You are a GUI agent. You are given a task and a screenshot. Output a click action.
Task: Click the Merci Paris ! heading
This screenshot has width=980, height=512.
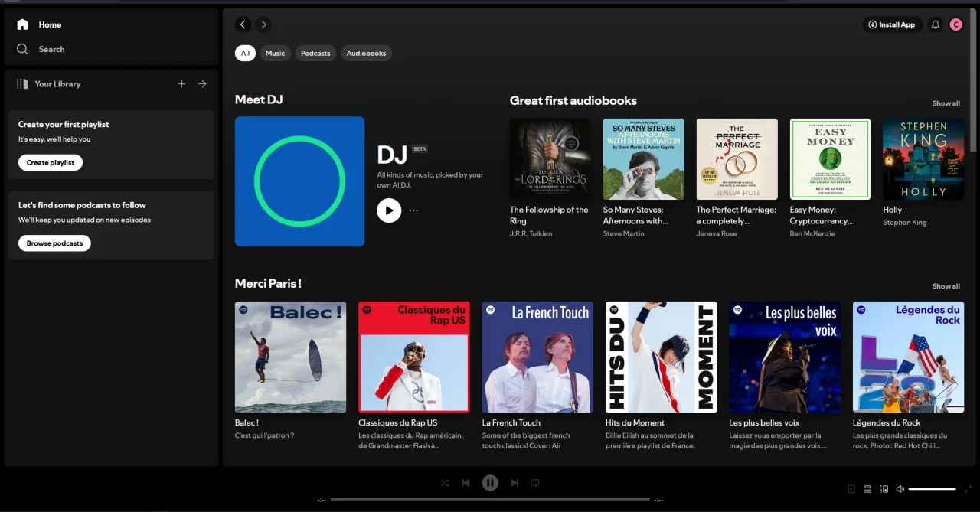(x=268, y=283)
